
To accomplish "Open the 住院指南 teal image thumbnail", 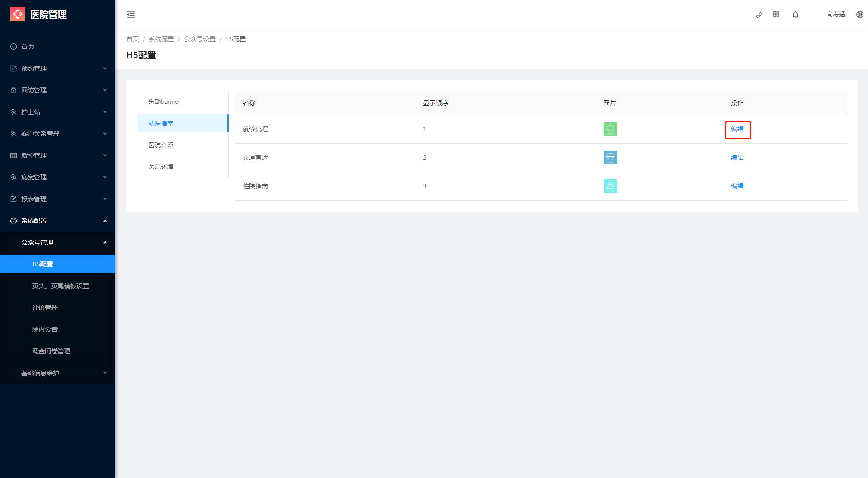I will (610, 186).
